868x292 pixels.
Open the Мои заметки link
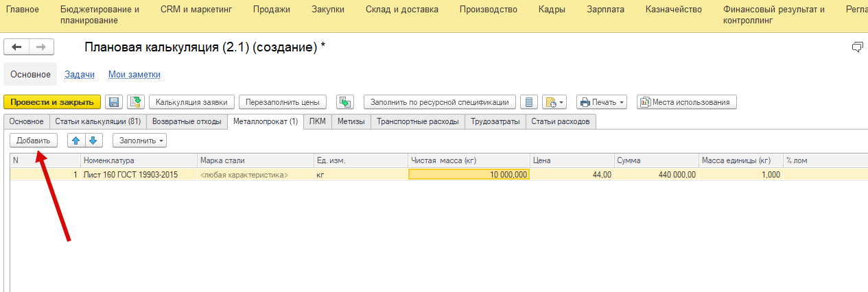(134, 75)
